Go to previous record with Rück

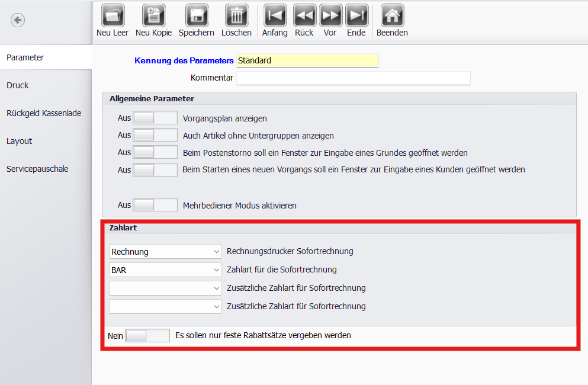[x=304, y=15]
